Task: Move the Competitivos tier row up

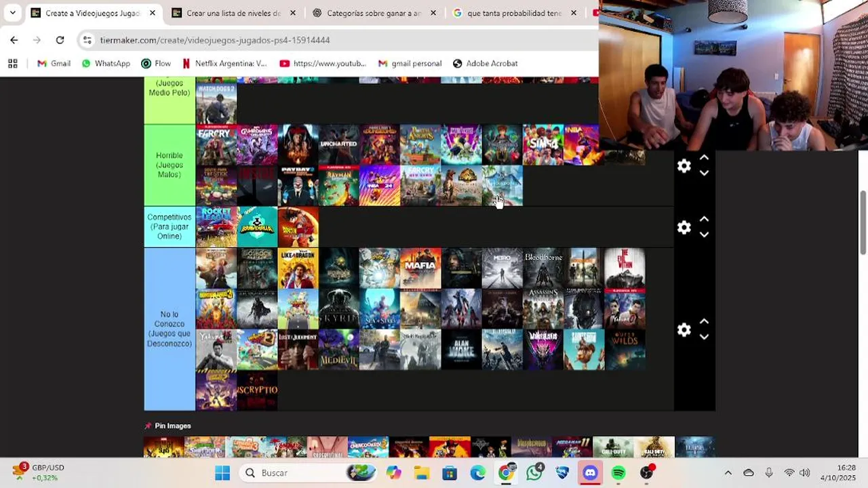Action: [x=704, y=219]
